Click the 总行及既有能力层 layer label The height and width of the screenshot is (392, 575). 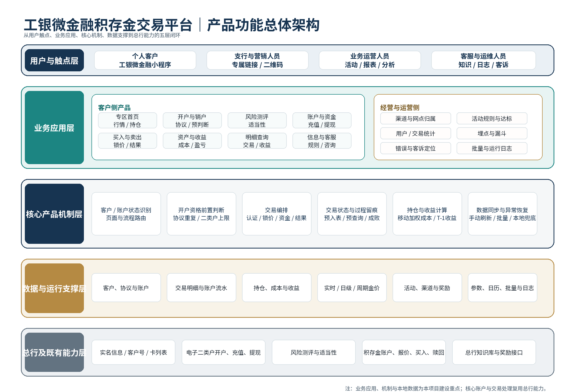54,352
